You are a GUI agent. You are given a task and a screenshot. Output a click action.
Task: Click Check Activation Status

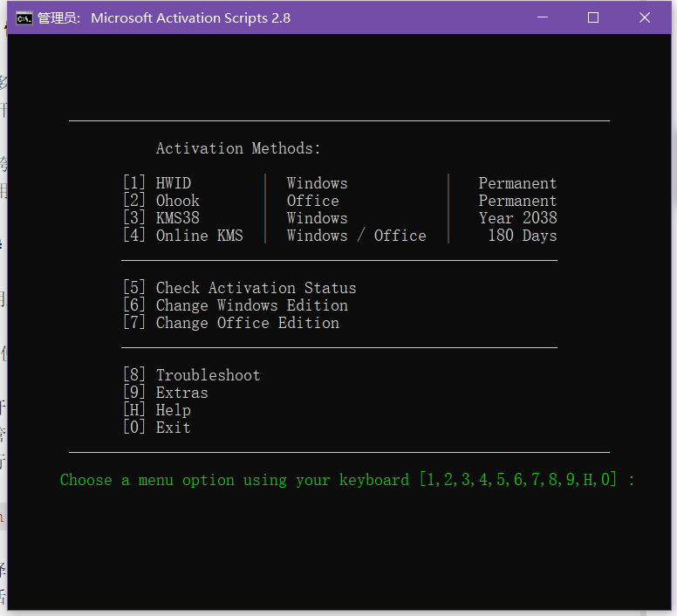coord(256,288)
